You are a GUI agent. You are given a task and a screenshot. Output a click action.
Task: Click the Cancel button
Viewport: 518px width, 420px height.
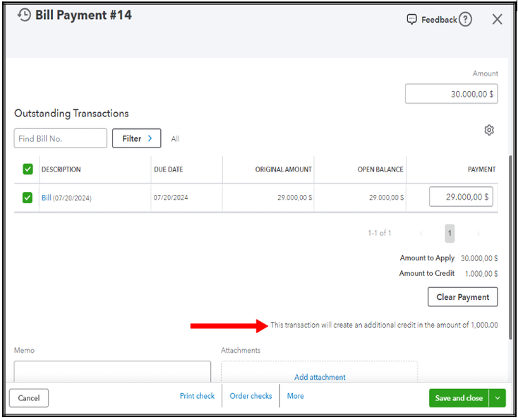click(x=29, y=398)
